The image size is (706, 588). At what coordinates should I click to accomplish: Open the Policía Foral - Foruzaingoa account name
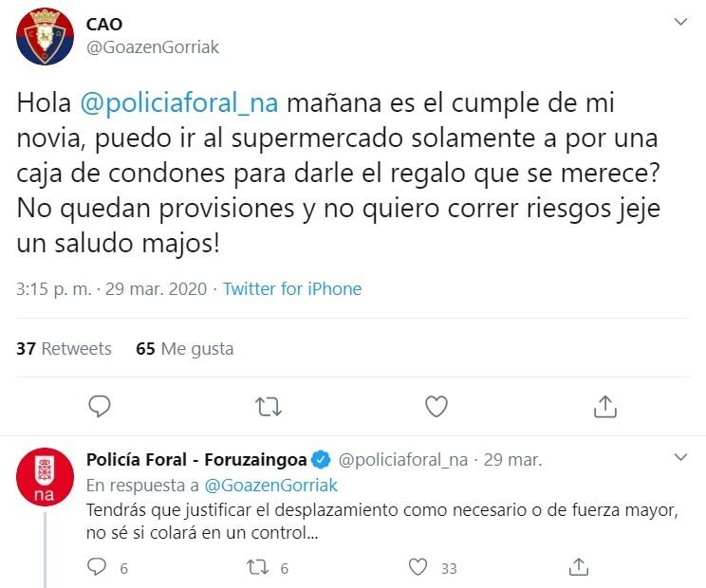[196, 460]
